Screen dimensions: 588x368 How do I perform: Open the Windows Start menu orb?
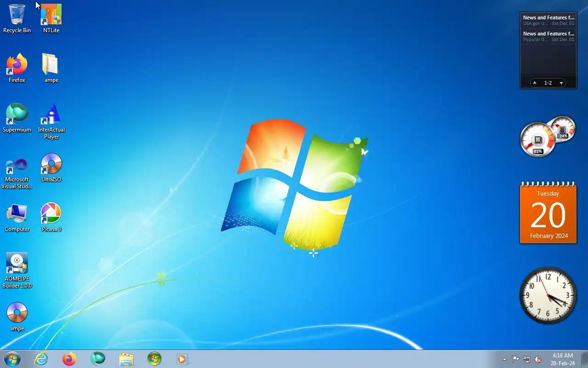tap(12, 359)
